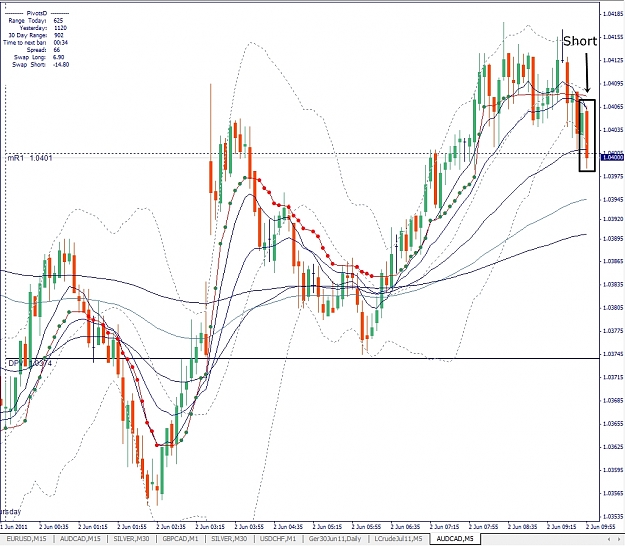Click price axis value 1.03655

(613, 423)
